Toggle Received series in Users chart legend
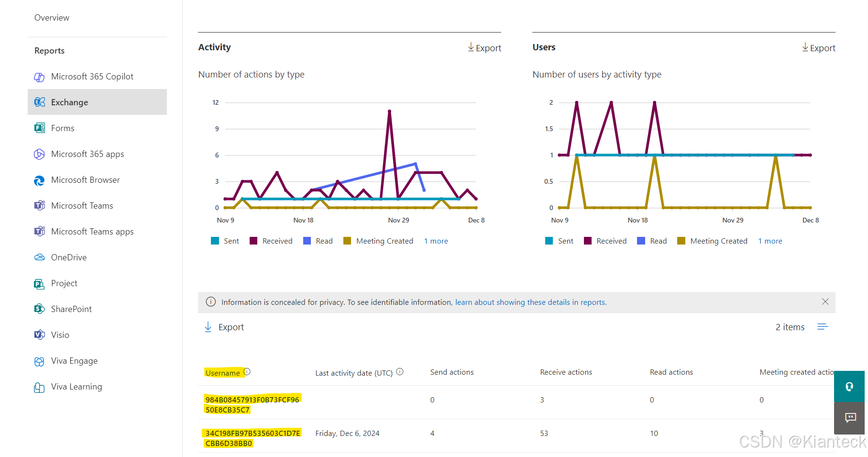The image size is (868, 457). pos(605,241)
